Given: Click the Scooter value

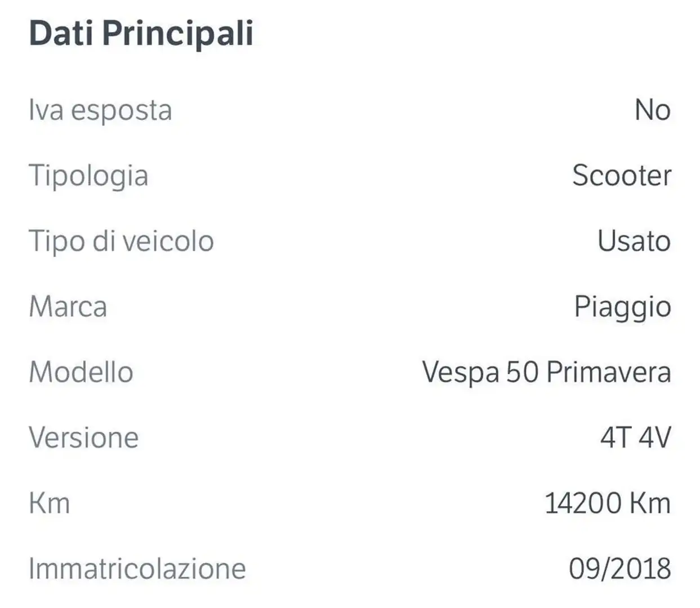Looking at the screenshot, I should click(622, 176).
